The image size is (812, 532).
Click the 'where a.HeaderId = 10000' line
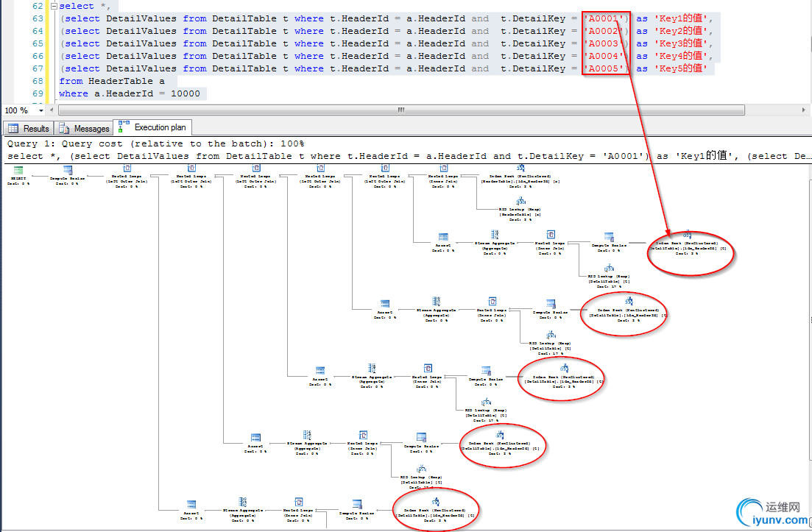point(130,93)
